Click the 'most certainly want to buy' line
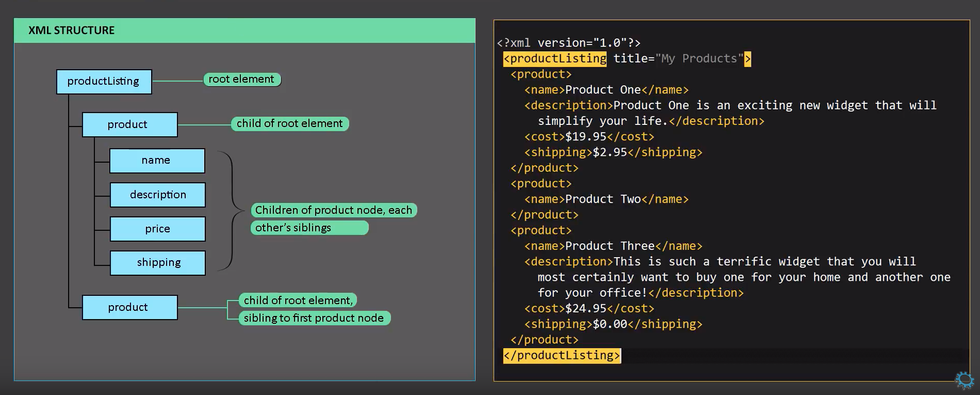The image size is (980, 395). 744,277
